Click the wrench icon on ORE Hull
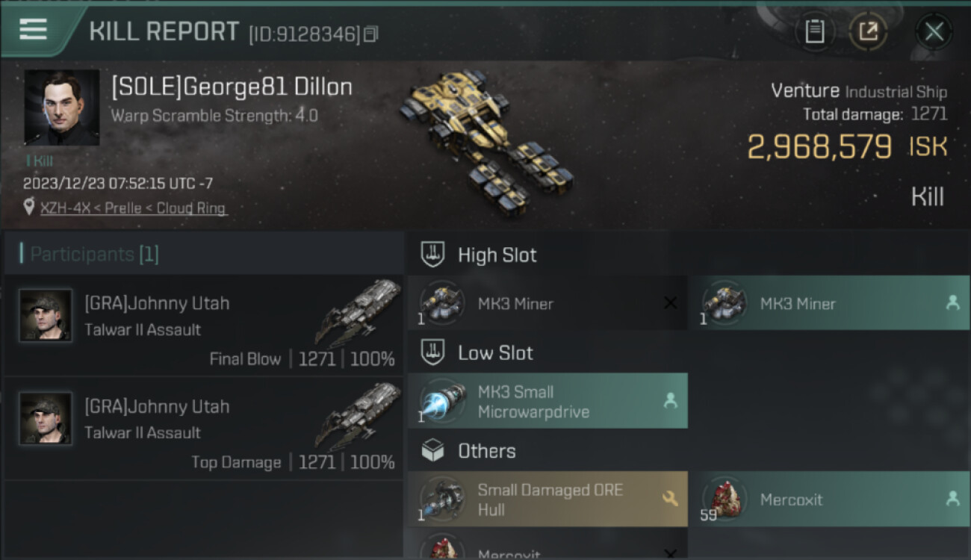The width and height of the screenshot is (971, 560). point(670,499)
